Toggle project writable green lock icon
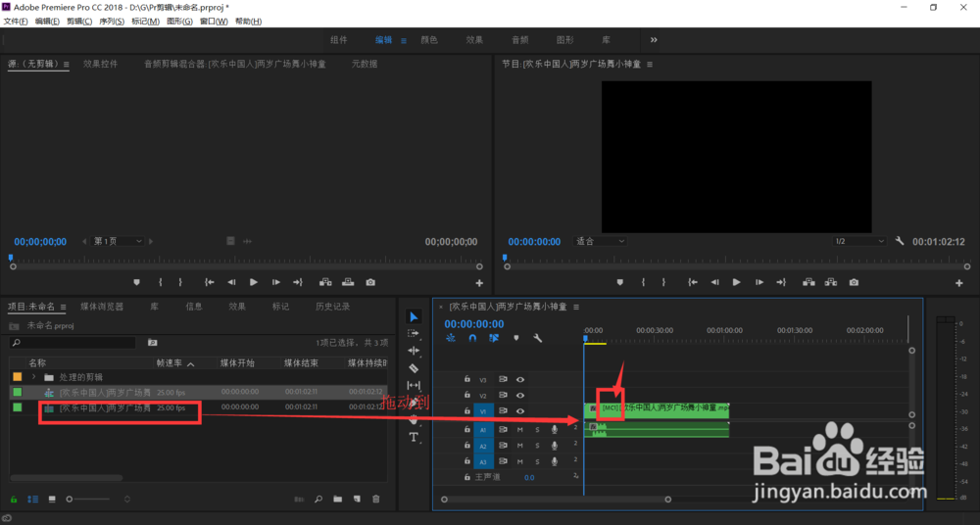The height and width of the screenshot is (525, 980). tap(14, 499)
